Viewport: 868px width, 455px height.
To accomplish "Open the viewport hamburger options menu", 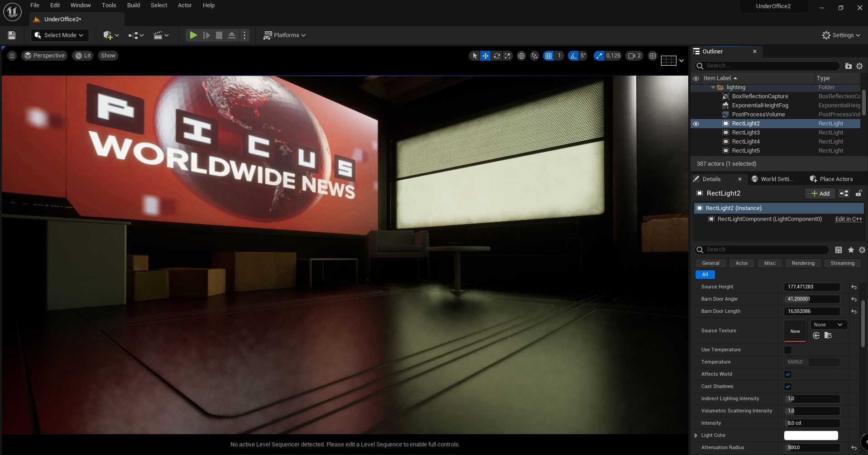I will pos(12,56).
